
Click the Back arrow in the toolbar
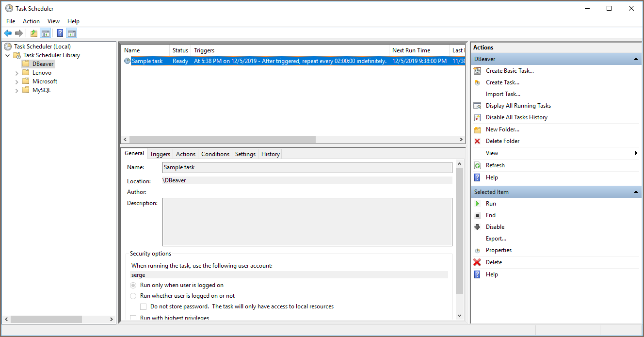tap(8, 33)
